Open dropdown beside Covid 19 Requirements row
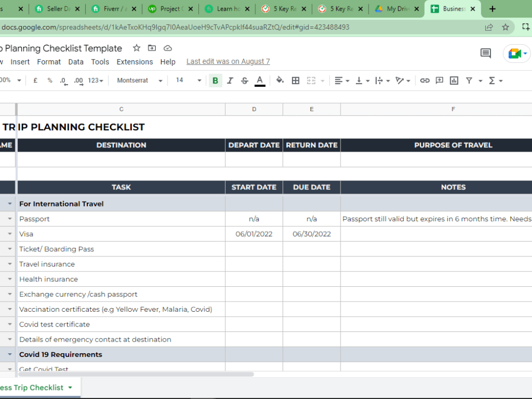 pyautogui.click(x=10, y=354)
